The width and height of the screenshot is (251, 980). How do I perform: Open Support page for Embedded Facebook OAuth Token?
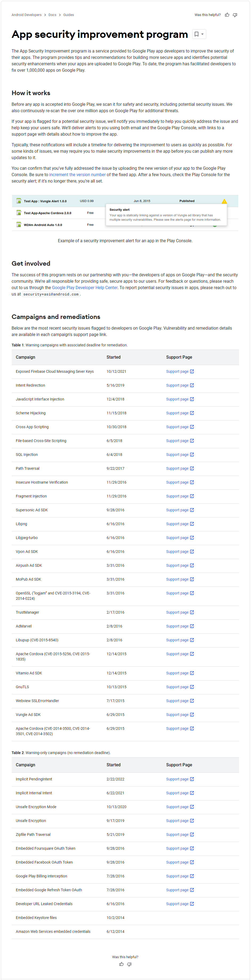180,862
